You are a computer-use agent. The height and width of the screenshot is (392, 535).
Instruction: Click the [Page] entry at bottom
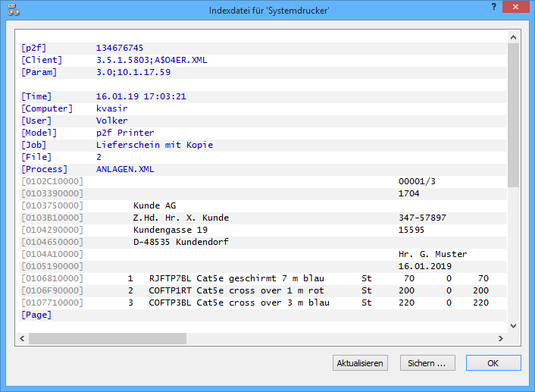tap(36, 315)
